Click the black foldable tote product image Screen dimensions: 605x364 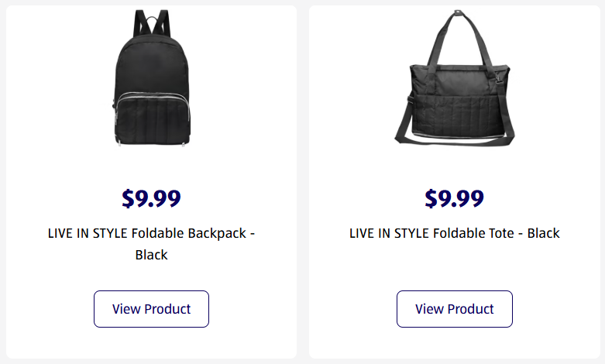(454, 81)
